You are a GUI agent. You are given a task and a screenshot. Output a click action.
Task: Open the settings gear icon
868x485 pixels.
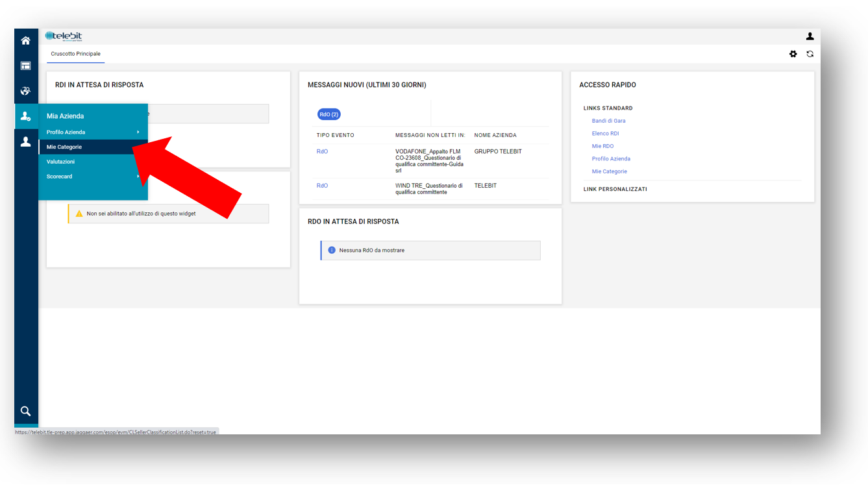[793, 54]
